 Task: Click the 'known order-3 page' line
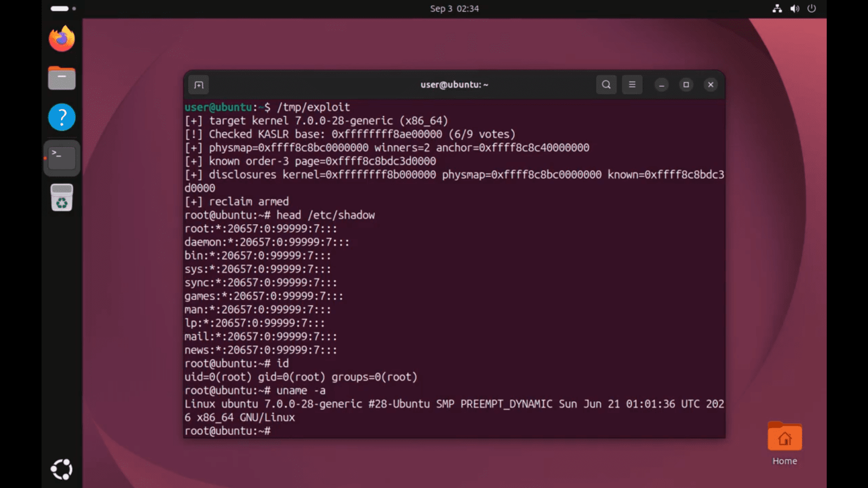pos(310,162)
